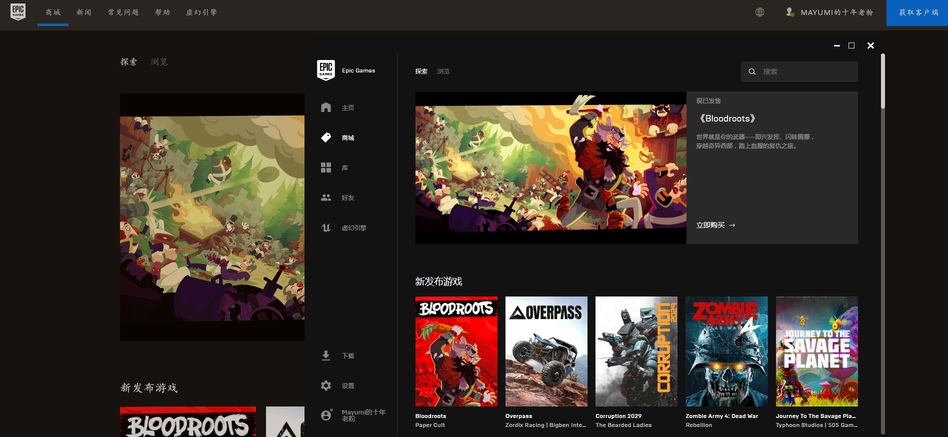Open the Bloodroots cover on the background webpage

188,422
